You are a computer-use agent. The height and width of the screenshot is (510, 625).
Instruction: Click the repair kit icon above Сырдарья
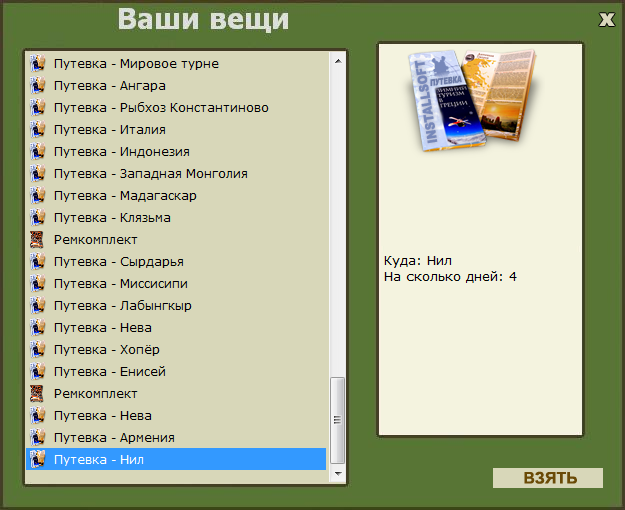click(37, 240)
